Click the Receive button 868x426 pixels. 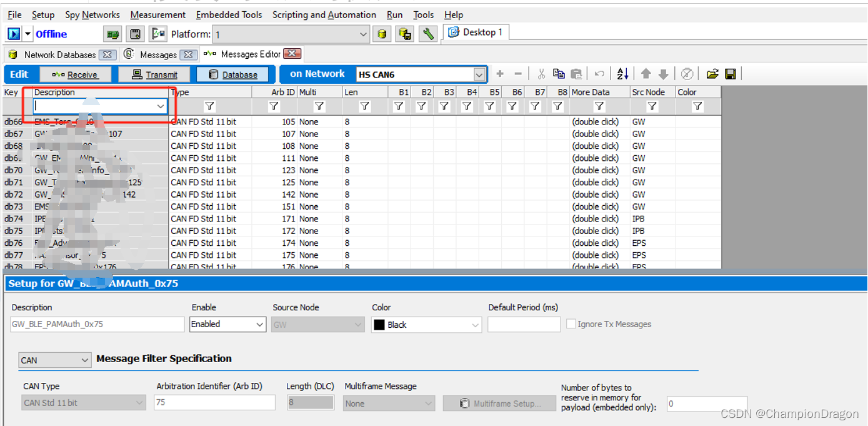tap(75, 74)
